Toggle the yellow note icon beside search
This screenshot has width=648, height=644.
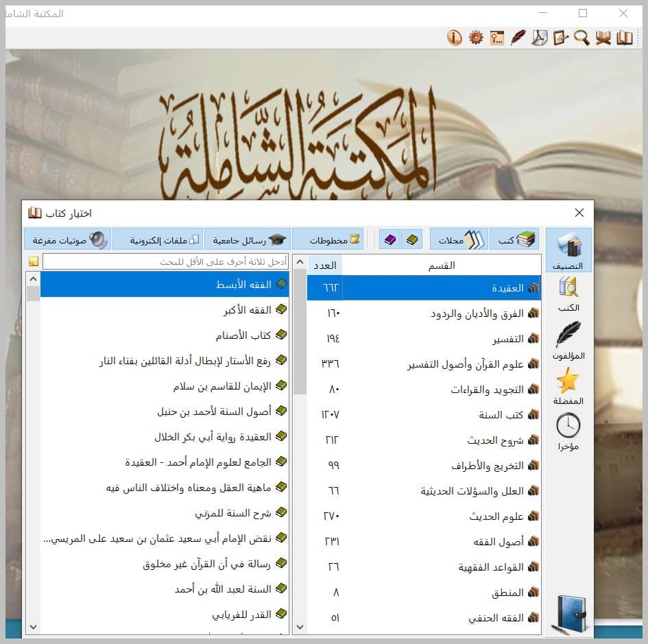pos(34,262)
